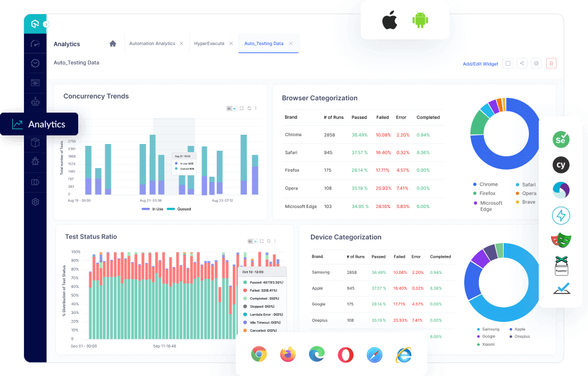Open the Automation Analytics tab
This screenshot has height=376, width=588.
pos(153,43)
